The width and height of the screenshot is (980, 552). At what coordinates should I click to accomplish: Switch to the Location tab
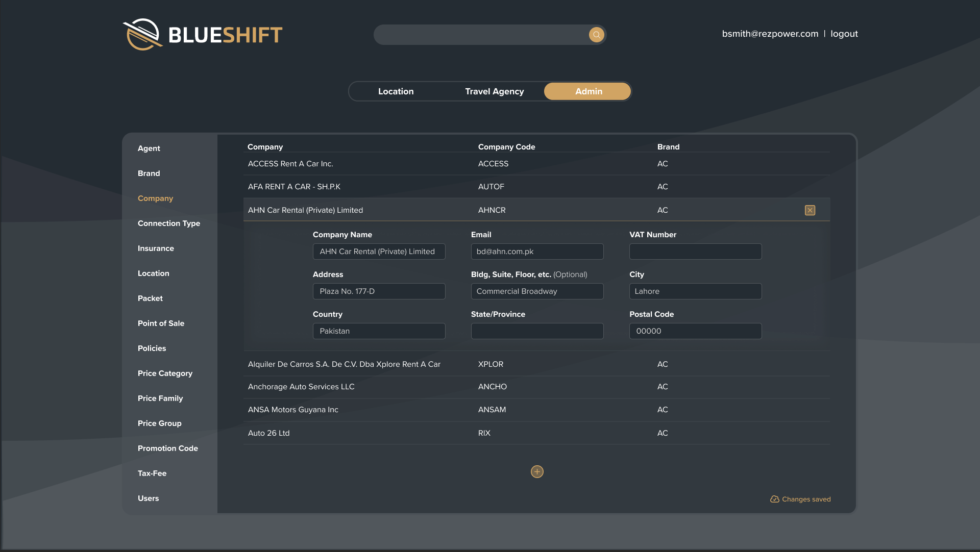pyautogui.click(x=396, y=91)
